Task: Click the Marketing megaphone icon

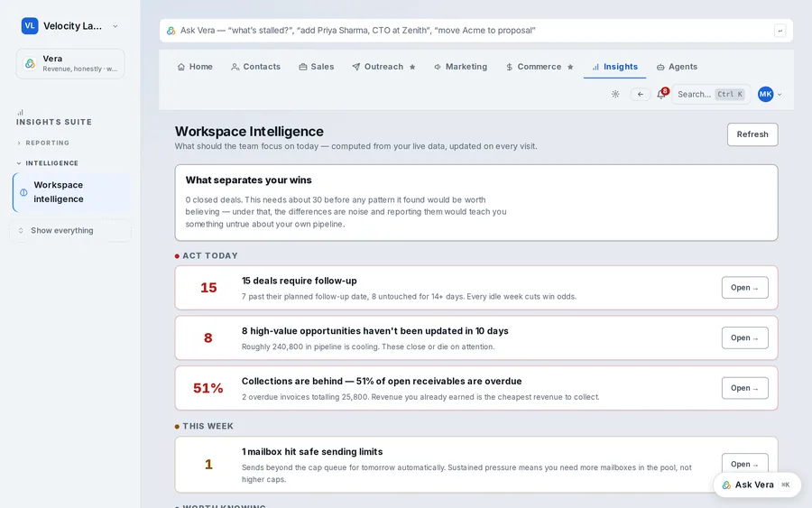Action: pyautogui.click(x=438, y=67)
